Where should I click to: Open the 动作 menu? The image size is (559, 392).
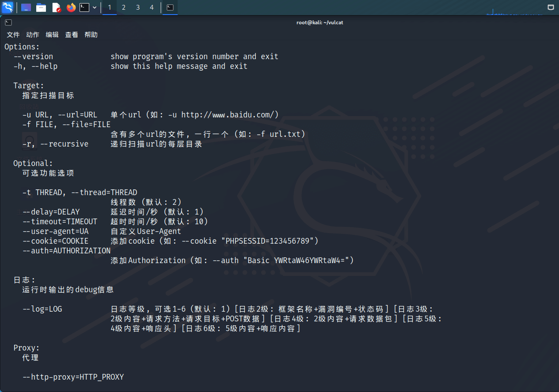coord(33,34)
